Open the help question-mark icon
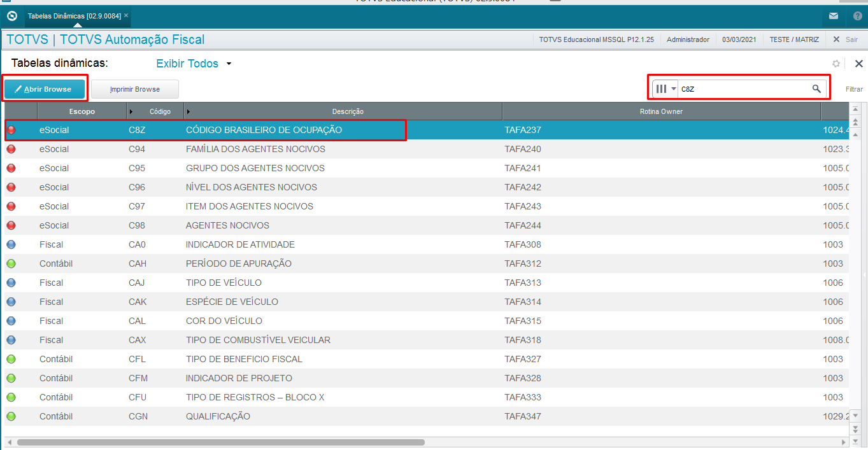This screenshot has width=868, height=450. coord(858,16)
